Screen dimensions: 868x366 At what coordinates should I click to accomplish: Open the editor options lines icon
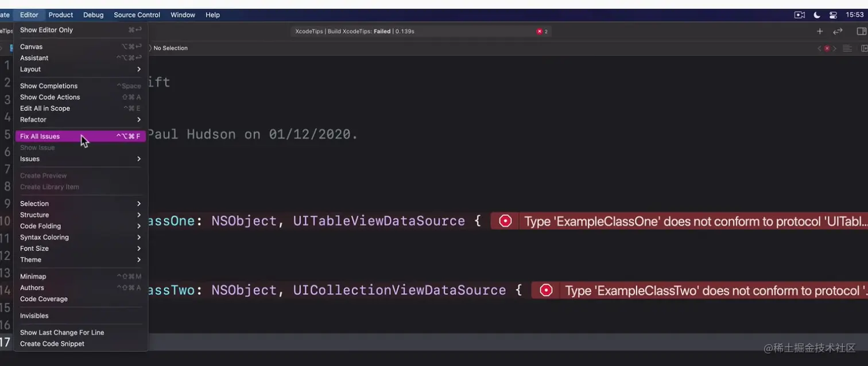click(847, 49)
